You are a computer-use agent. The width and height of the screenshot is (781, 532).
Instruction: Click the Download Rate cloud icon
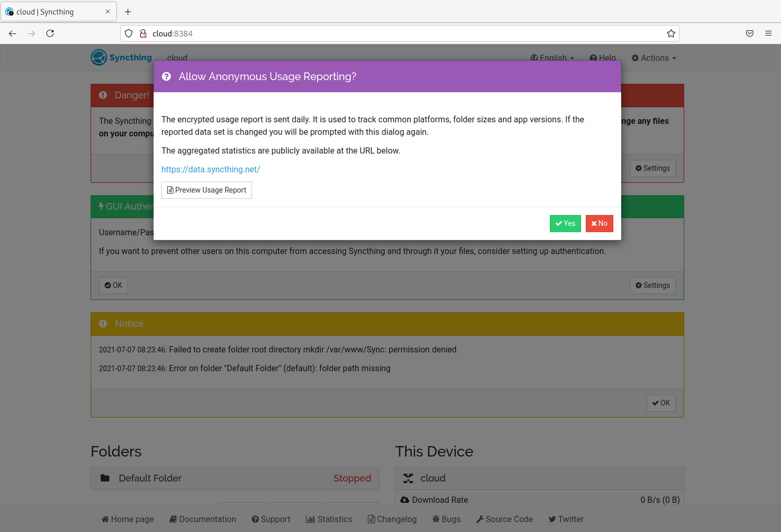(x=405, y=499)
